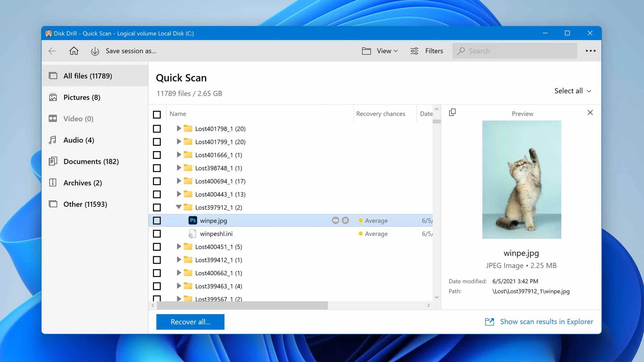This screenshot has height=362, width=644.
Task: Expand the Lost401799_1 folder
Action: [x=179, y=142]
